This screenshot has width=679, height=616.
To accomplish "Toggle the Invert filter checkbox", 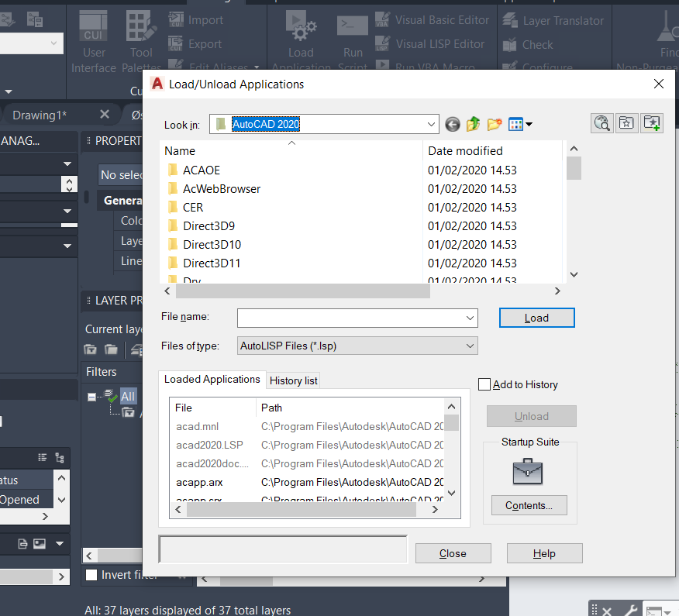I will [x=91, y=575].
